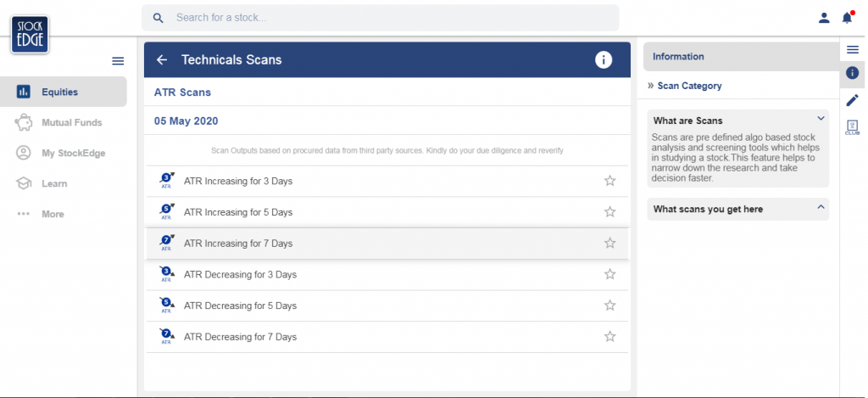
Task: Click the info icon in Technicals Scans header
Action: [604, 60]
